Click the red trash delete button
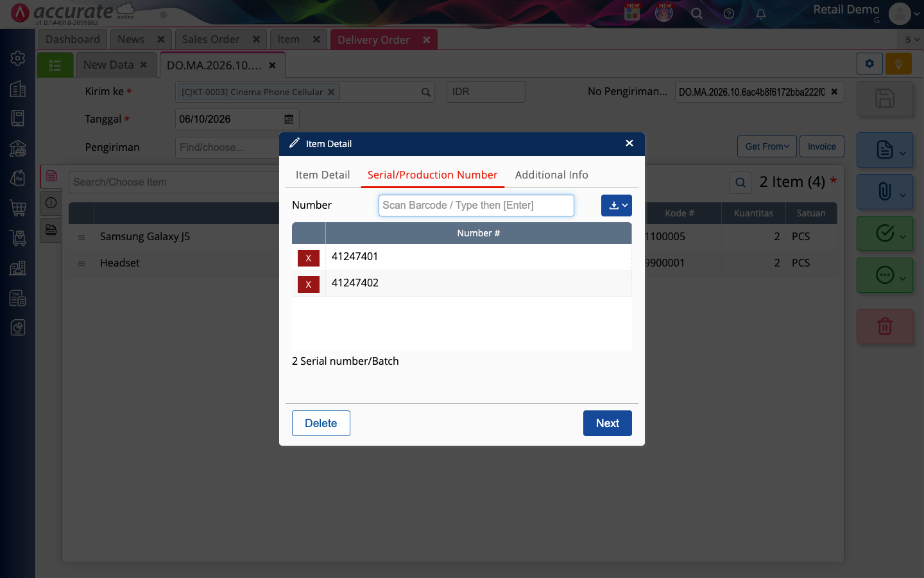The image size is (924, 578). (x=885, y=326)
